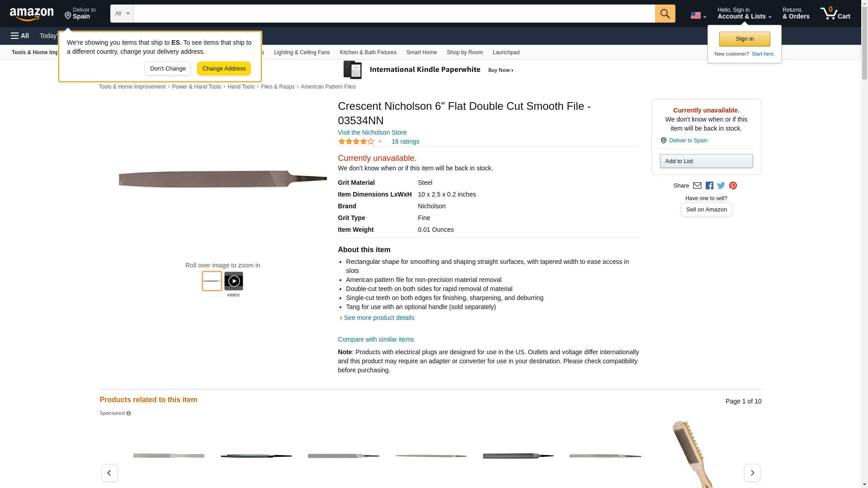The width and height of the screenshot is (868, 488).
Task: Play the product video thumbnail
Action: [233, 281]
